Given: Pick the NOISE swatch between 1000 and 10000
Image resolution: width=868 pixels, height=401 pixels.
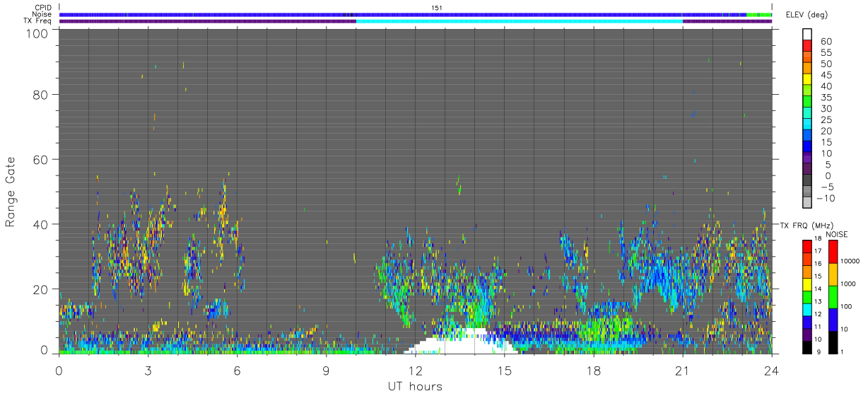Looking at the screenshot, I should tap(833, 274).
